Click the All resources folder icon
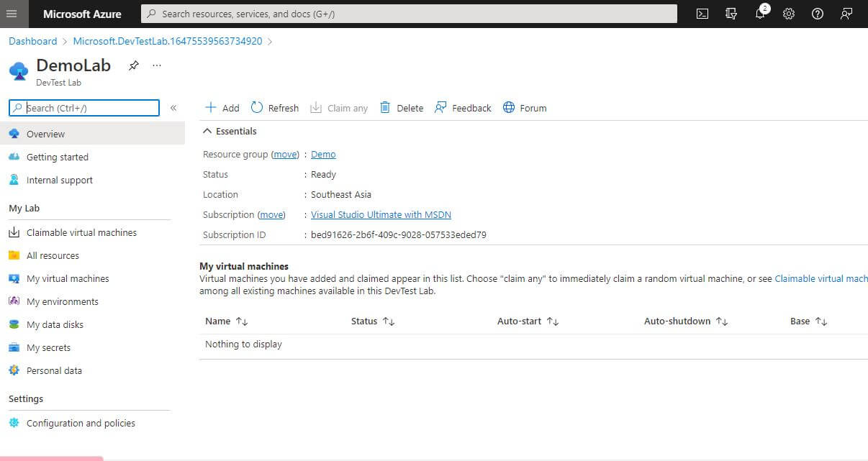Screen dimensions: 868x461 (x=14, y=255)
